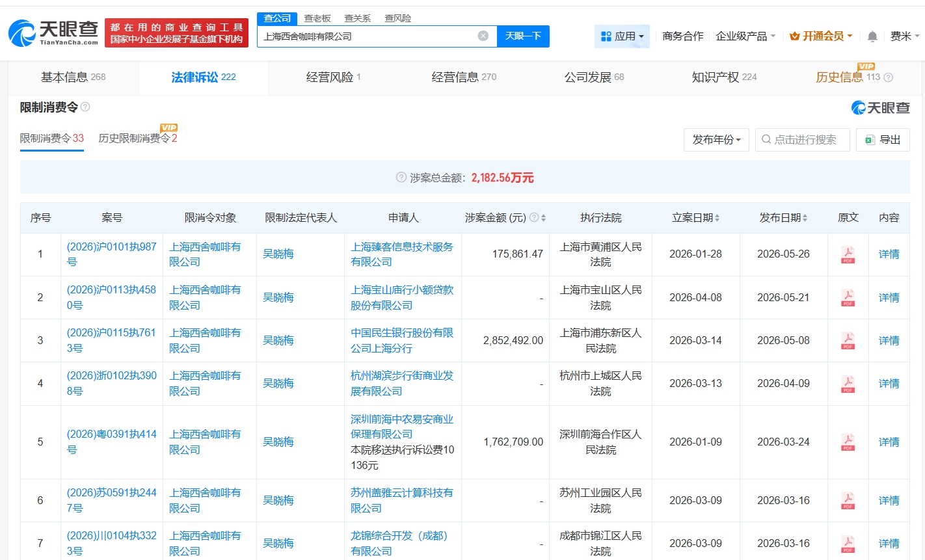925x560 pixels.
Task: Show help icon beside 历史信息 tab
Action: point(888,77)
